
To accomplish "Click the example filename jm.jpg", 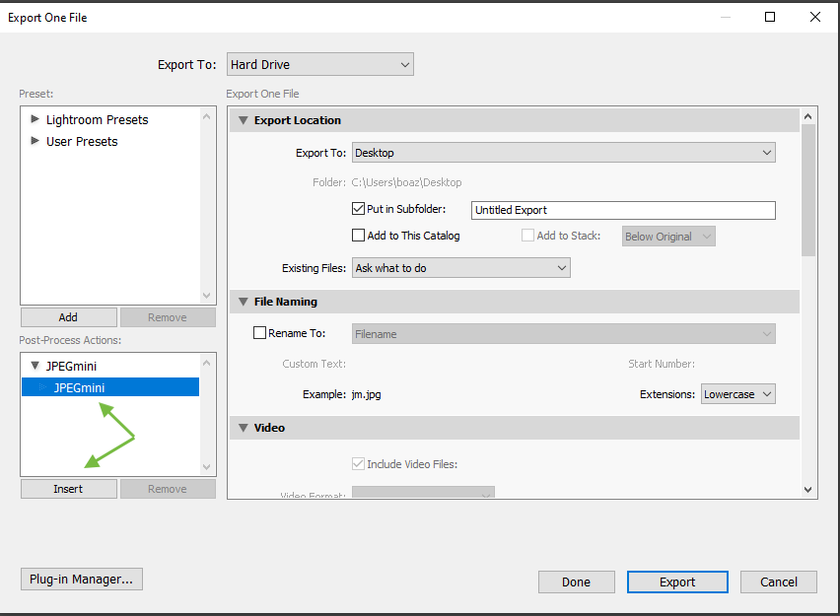I will 367,395.
